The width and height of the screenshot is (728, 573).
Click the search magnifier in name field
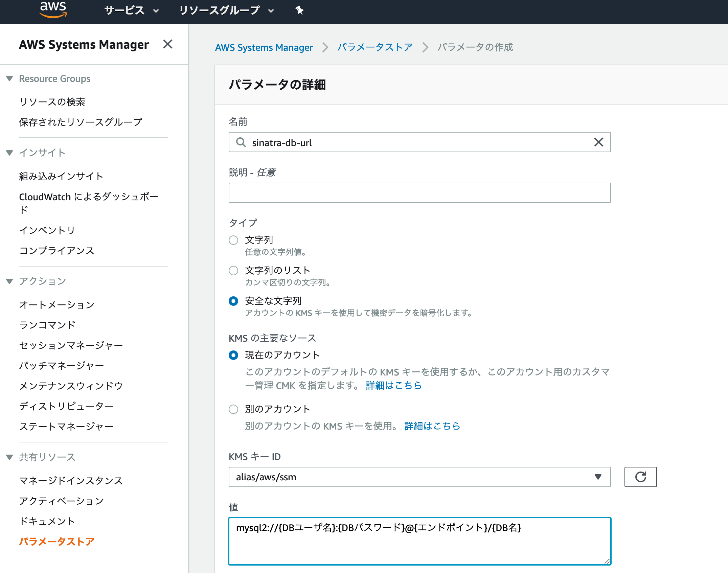241,142
